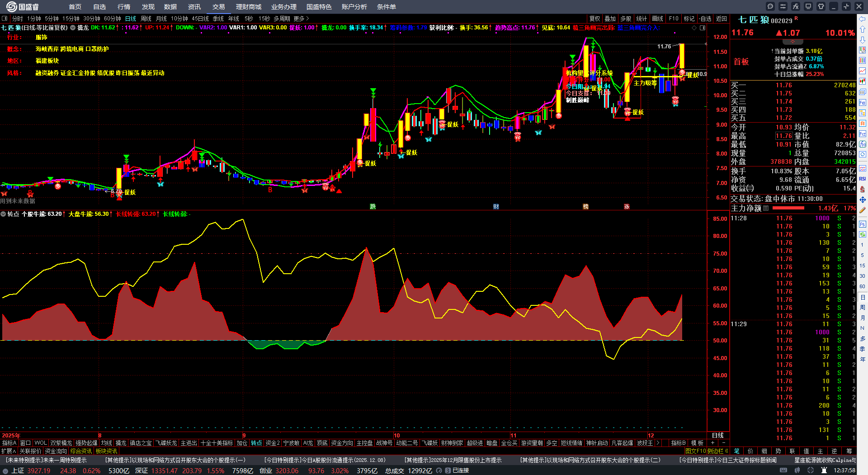The width and height of the screenshot is (868, 475).
Task: Open 图文F10 company info
Action: [696, 451]
